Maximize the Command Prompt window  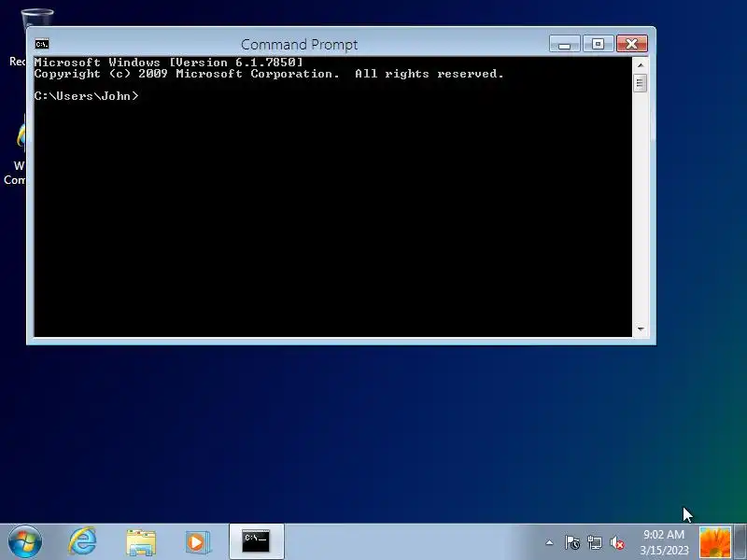pyautogui.click(x=598, y=44)
